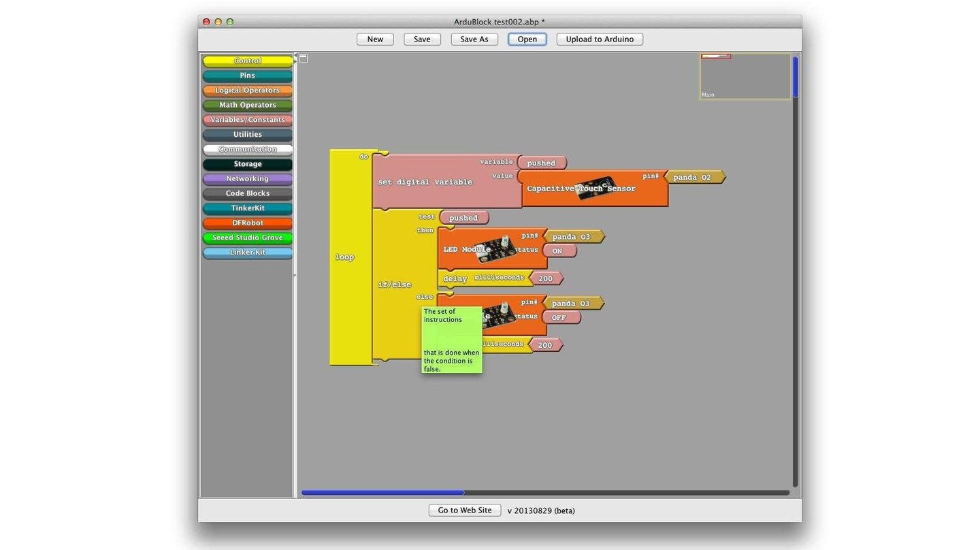Toggle the ON status block
The width and height of the screenshot is (980, 550).
click(x=558, y=251)
